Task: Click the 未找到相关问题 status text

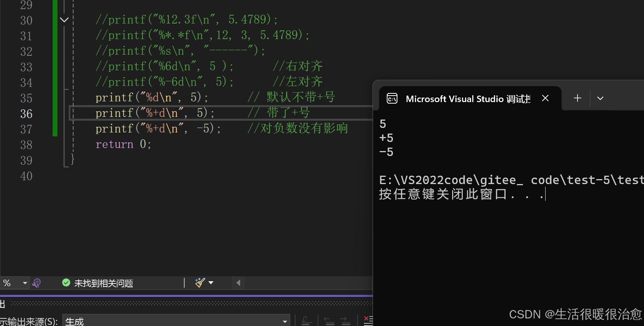Action: (104, 283)
